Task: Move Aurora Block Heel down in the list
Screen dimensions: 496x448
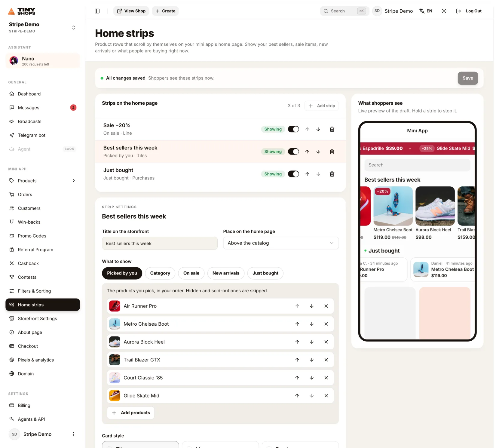Action: (312, 342)
